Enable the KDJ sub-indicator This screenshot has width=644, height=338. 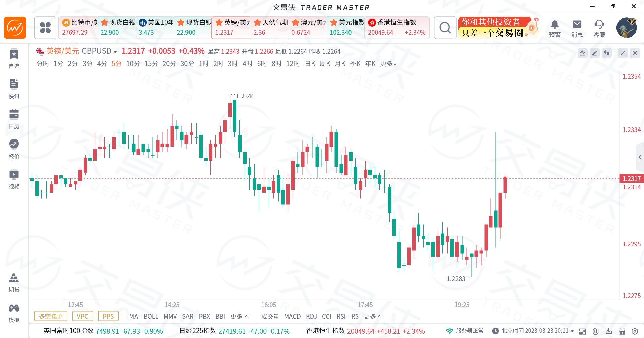coord(311,316)
